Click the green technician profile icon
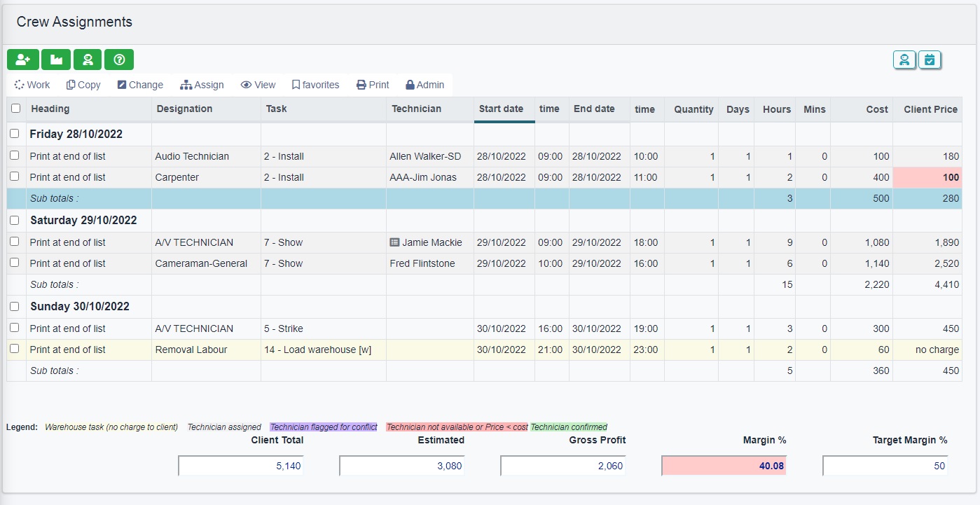The width and height of the screenshot is (980, 505). coord(87,60)
